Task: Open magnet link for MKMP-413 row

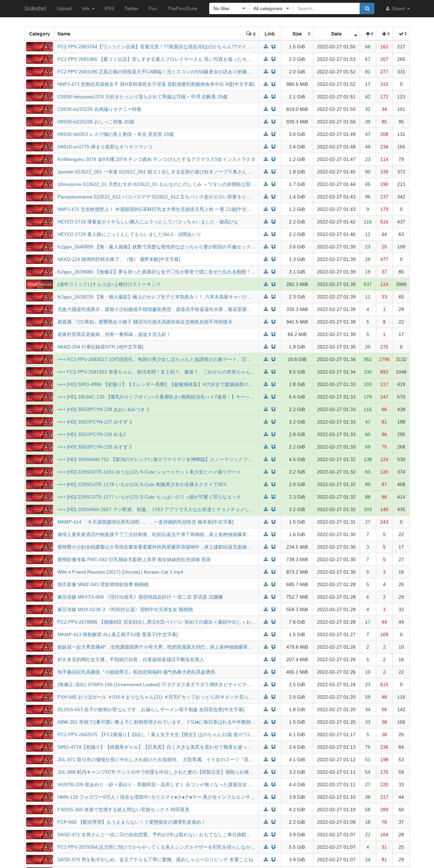Action: (x=273, y=634)
